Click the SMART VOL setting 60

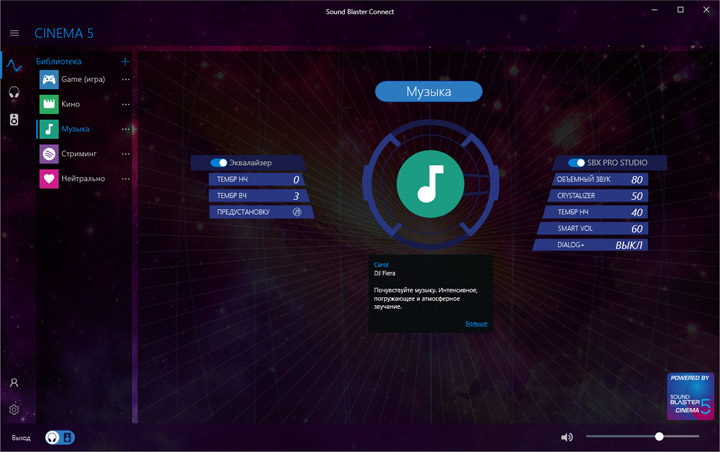[x=592, y=228]
